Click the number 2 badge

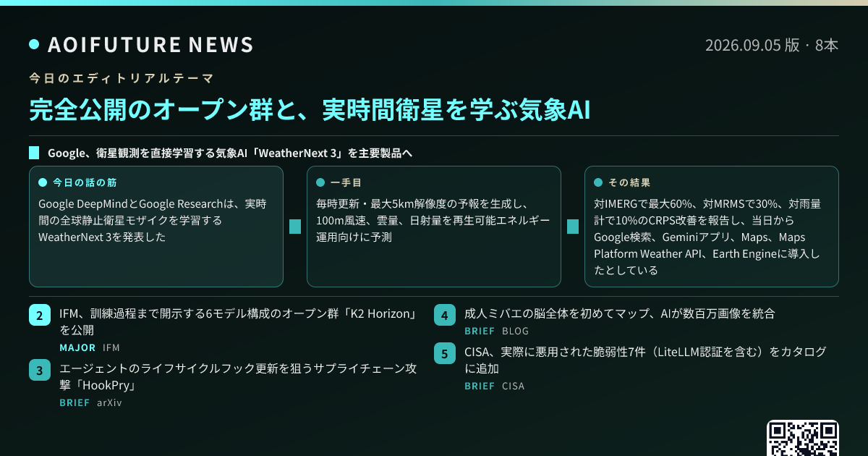pyautogui.click(x=40, y=316)
